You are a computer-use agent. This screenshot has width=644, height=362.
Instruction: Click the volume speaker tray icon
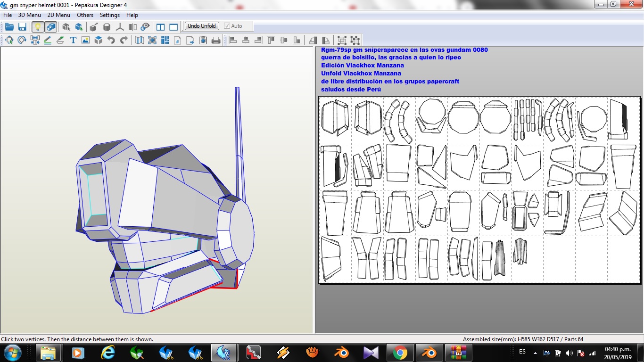[x=569, y=353]
